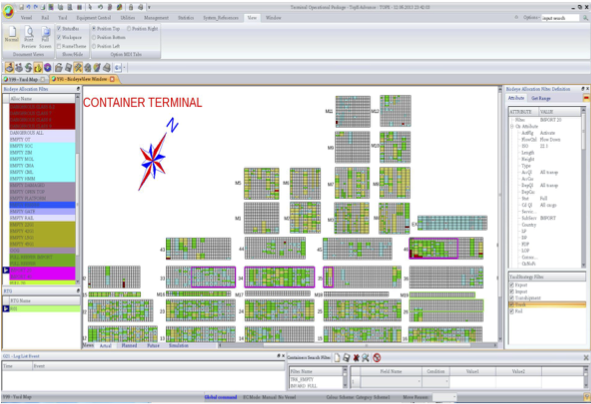
Task: Click the first vessel icon in the toolbar
Action: (9, 67)
